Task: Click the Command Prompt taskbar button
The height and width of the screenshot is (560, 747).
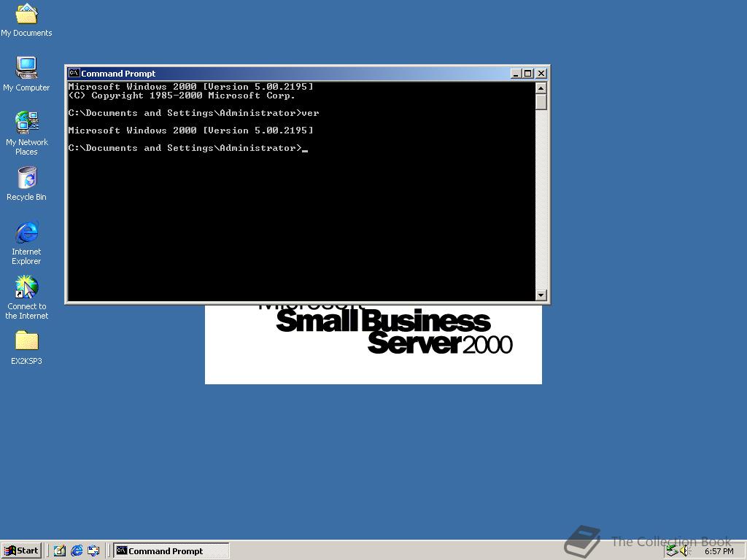Action: tap(171, 551)
